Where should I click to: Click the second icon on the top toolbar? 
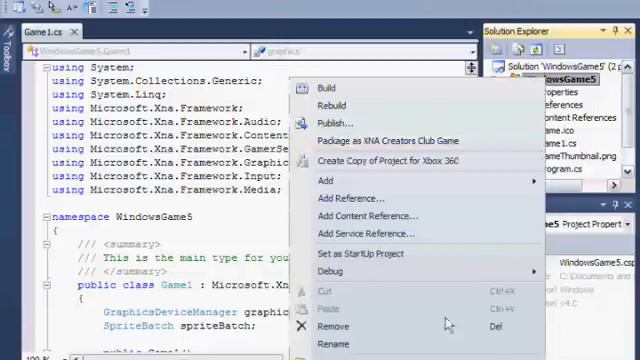click(x=37, y=7)
